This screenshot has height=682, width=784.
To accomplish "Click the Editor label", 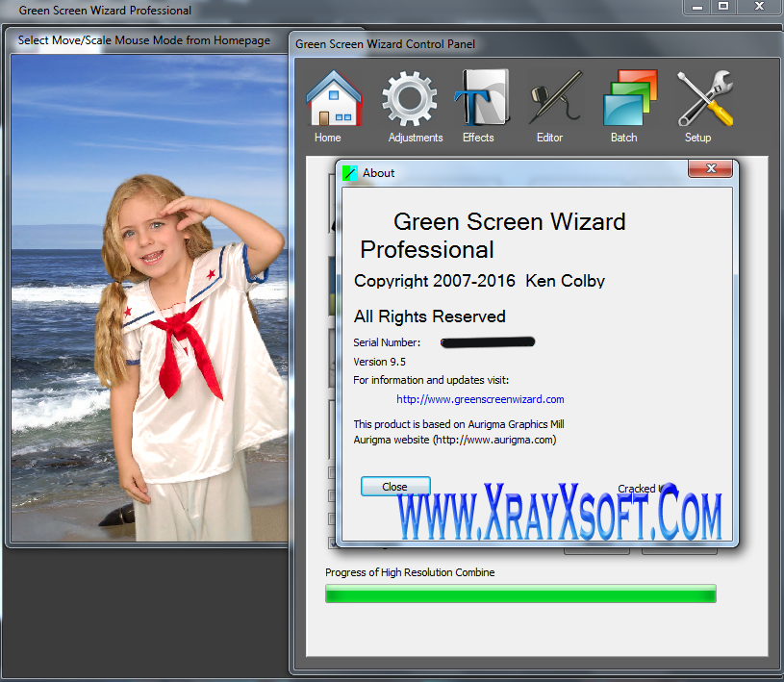I will click(x=549, y=138).
